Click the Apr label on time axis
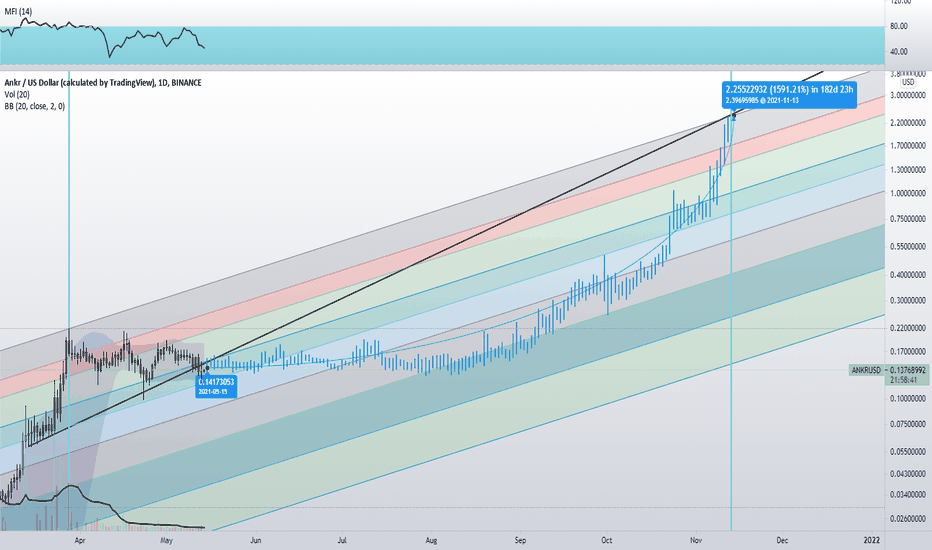932x550 pixels. coord(80,540)
